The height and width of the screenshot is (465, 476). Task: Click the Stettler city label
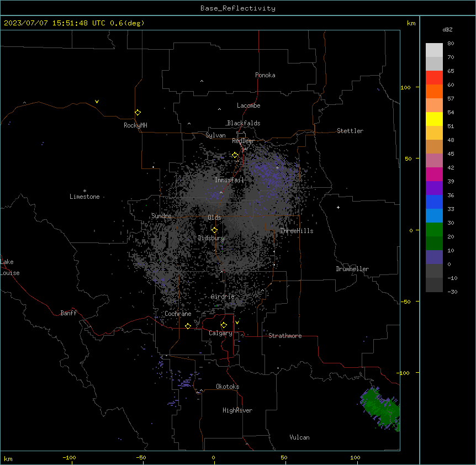coord(350,131)
